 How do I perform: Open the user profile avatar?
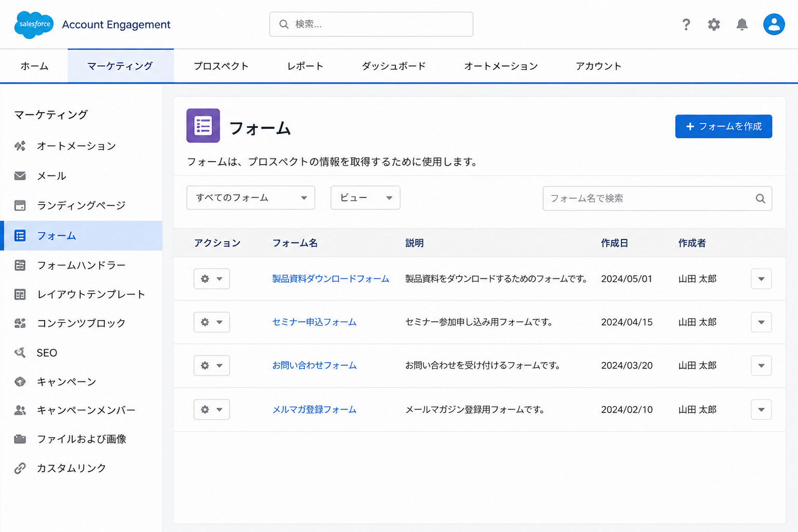tap(774, 24)
